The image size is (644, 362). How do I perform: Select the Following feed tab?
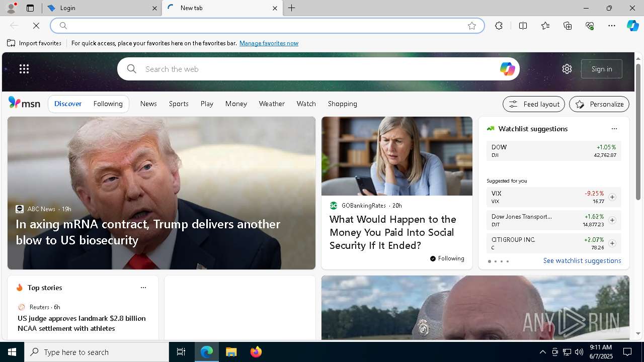(x=108, y=104)
